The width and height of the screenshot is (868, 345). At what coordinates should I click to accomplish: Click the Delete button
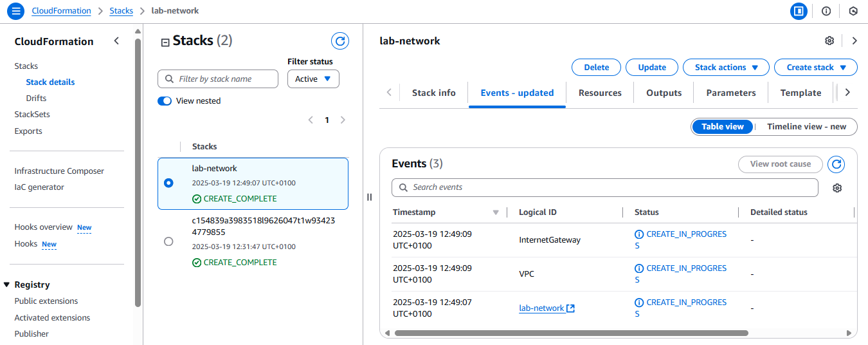[x=597, y=68]
